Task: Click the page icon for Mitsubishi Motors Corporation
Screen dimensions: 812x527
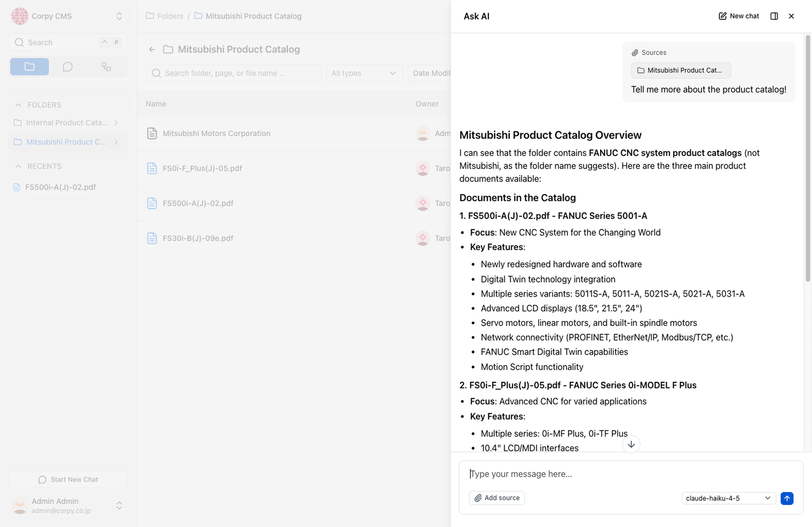Action: pos(152,133)
